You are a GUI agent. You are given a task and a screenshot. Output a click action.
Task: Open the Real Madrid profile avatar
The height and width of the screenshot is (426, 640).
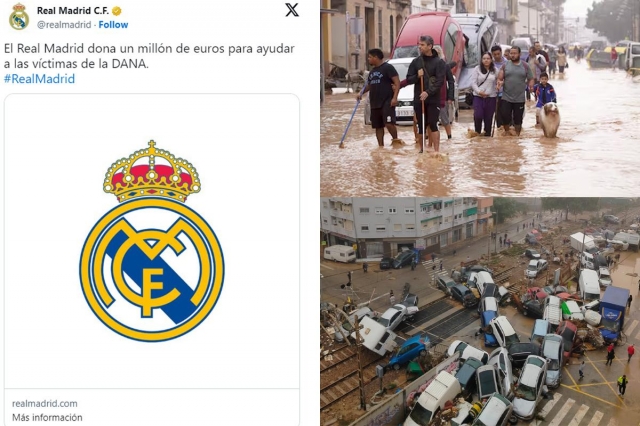[x=19, y=17]
